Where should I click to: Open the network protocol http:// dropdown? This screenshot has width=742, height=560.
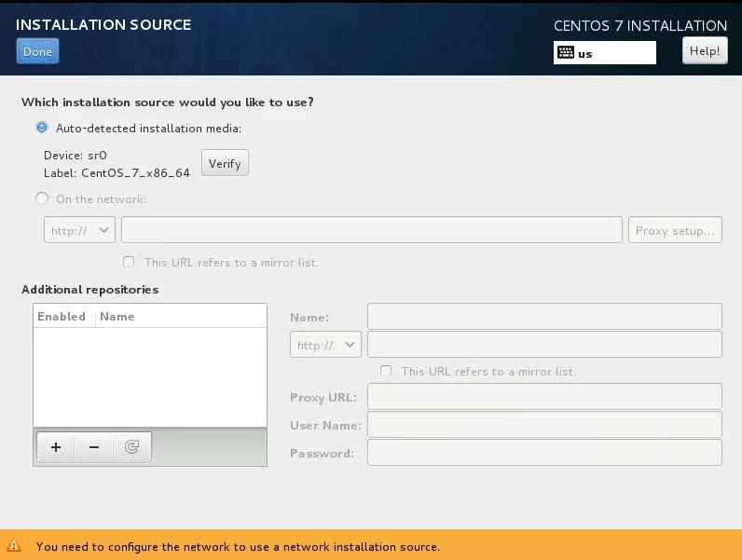(79, 230)
